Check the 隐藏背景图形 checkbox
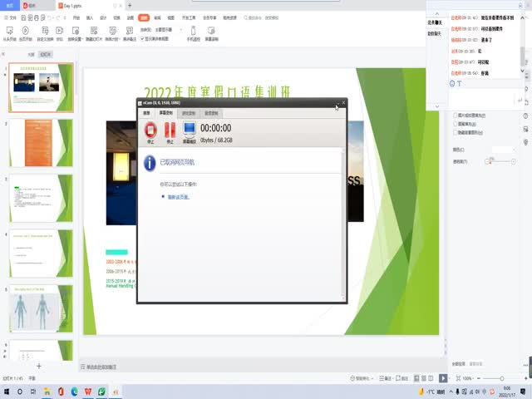532x399 pixels. coord(456,131)
